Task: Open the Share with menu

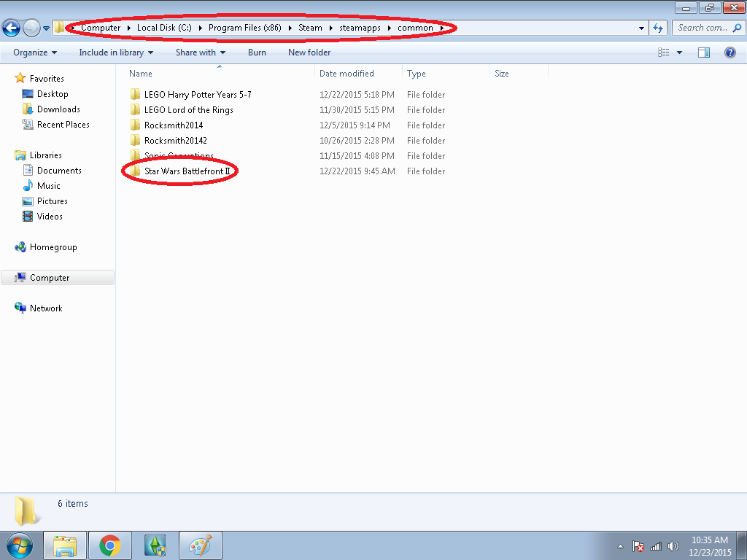Action: pos(200,52)
